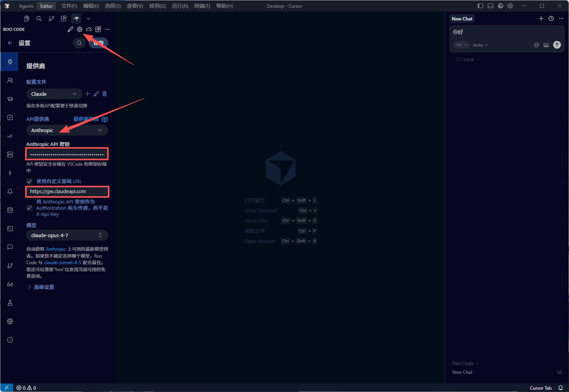Image resolution: width=569 pixels, height=392 pixels.
Task: Add a new configuration profile with plus
Action: tap(87, 94)
